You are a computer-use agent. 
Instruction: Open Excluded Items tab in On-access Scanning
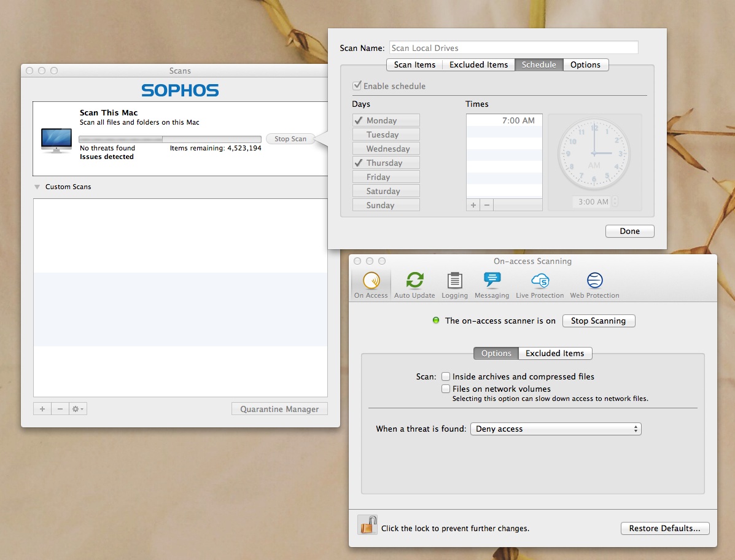(x=555, y=353)
